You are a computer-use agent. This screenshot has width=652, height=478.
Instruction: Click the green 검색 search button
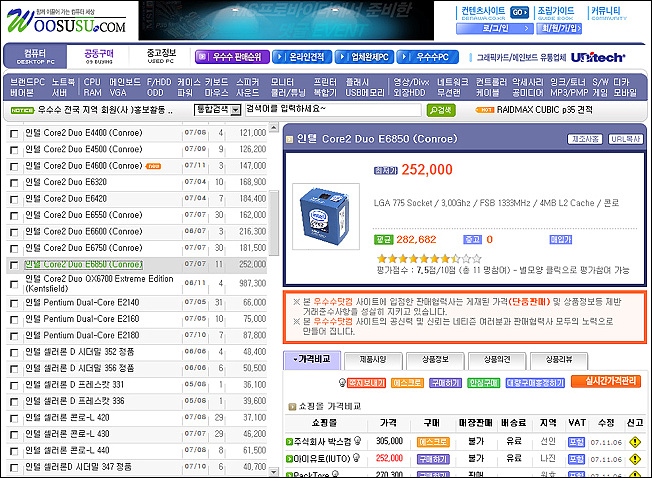(x=441, y=110)
